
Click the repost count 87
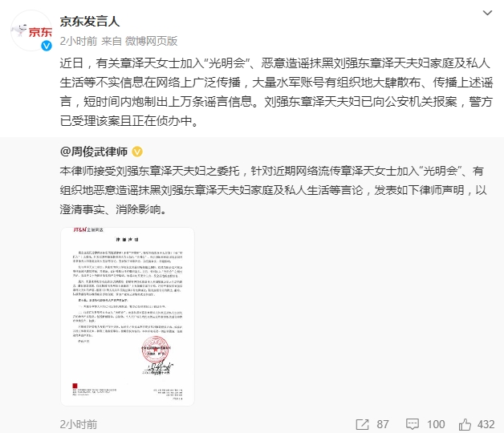pos(383,424)
